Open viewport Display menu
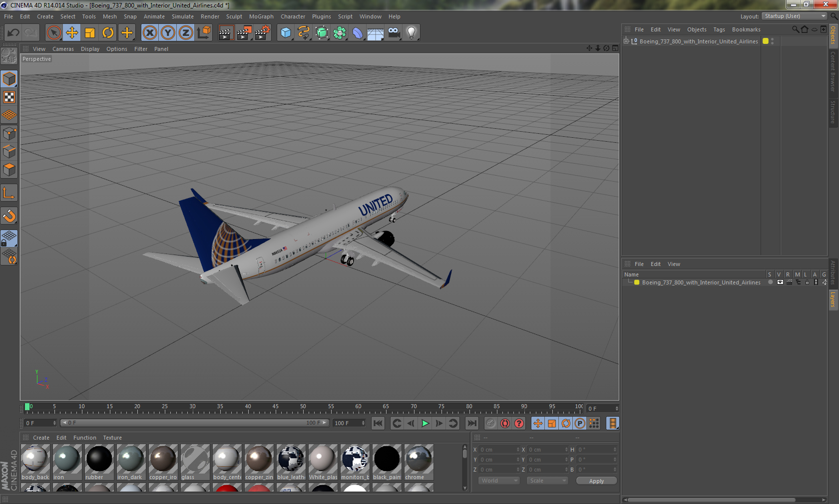 coord(90,49)
